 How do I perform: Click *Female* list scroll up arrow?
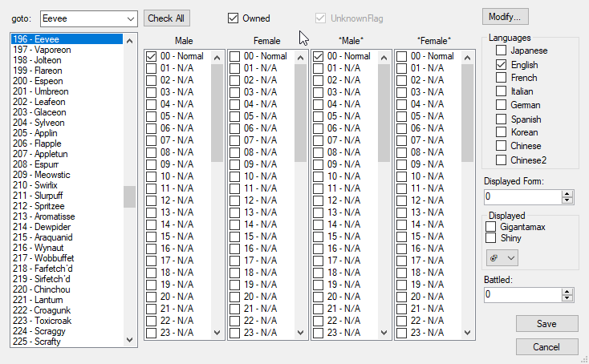pyautogui.click(x=467, y=58)
